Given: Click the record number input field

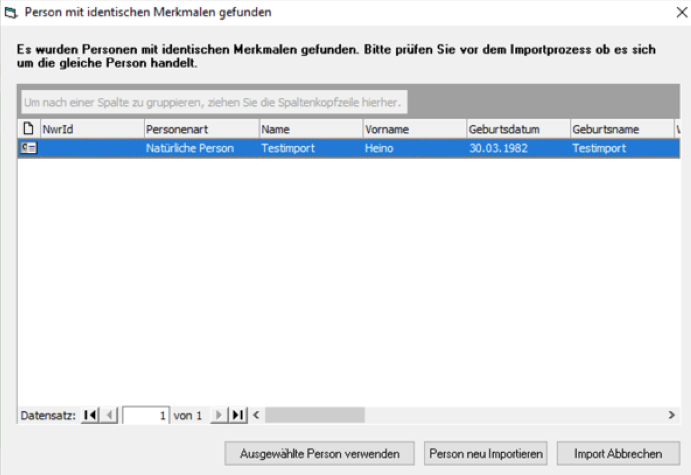Looking at the screenshot, I should coord(146,414).
